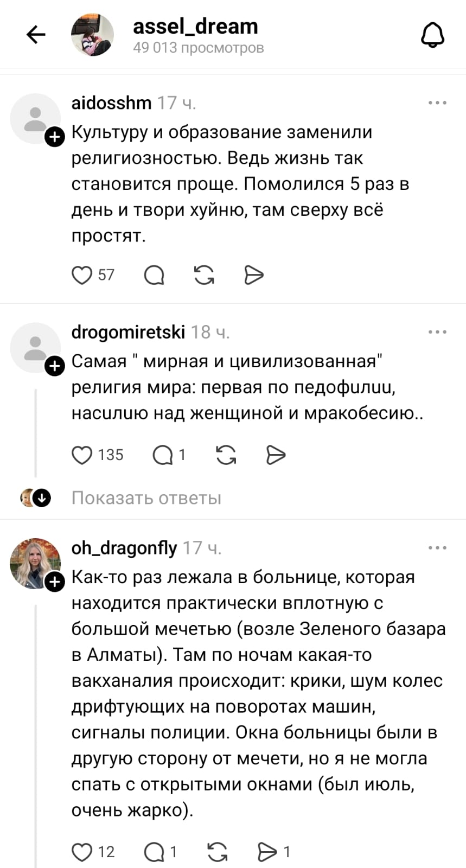
Task: Open more options for aidosshm's comment
Action: click(437, 103)
